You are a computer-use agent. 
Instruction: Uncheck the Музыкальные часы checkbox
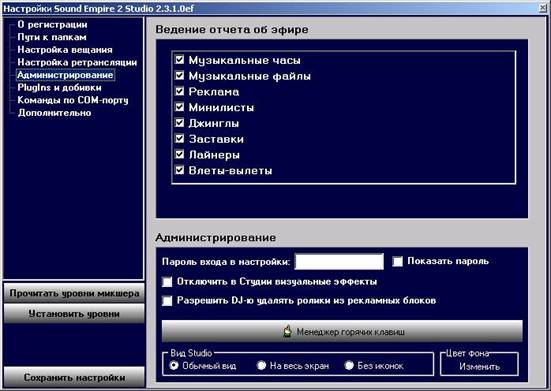[x=180, y=60]
